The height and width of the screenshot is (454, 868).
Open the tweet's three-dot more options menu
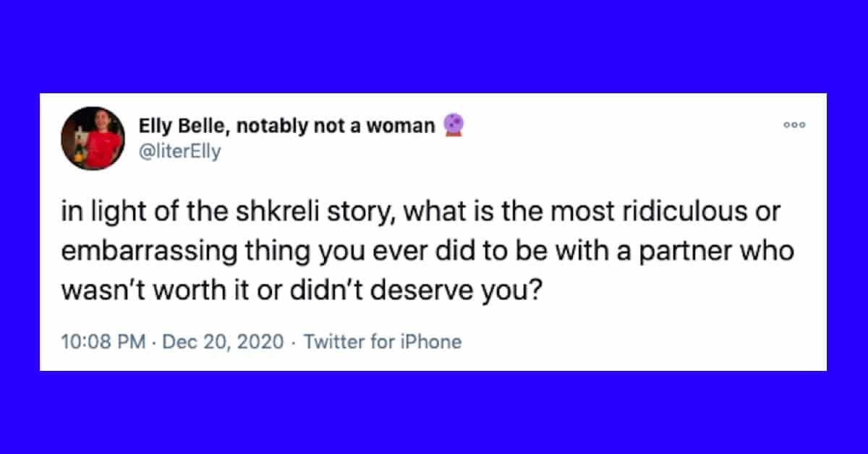coord(794,125)
